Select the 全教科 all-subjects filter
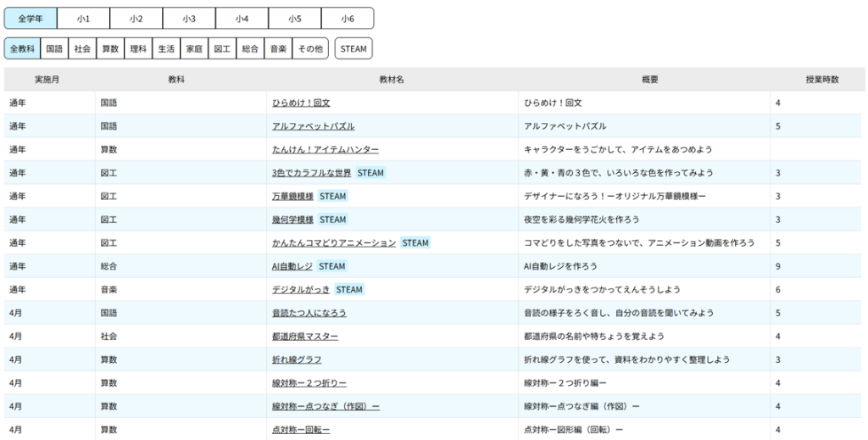The image size is (868, 440). [x=22, y=49]
